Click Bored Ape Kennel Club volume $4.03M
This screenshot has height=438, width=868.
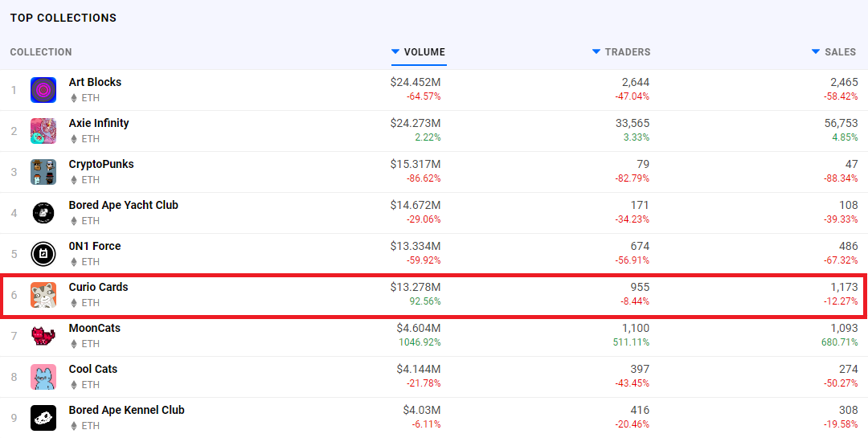[422, 411]
